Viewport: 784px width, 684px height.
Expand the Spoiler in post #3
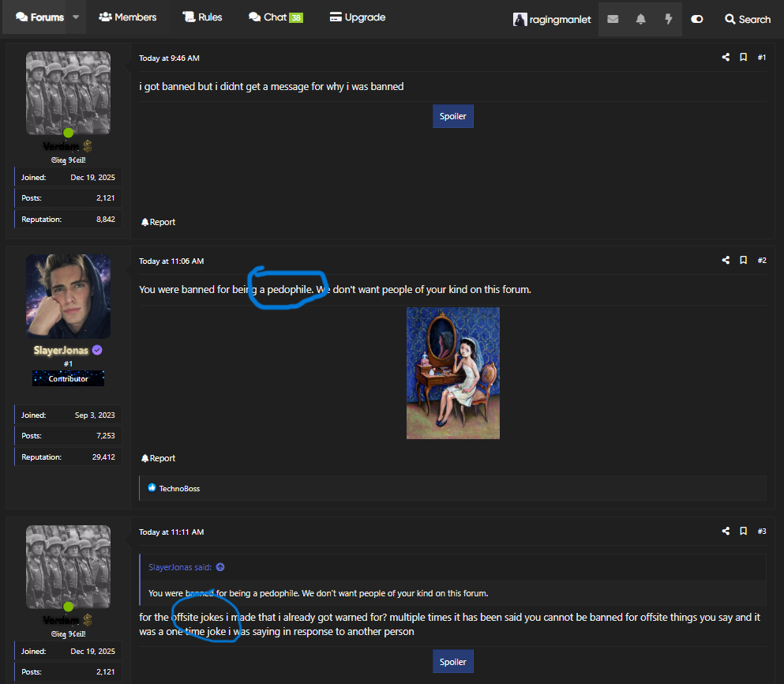(x=452, y=662)
